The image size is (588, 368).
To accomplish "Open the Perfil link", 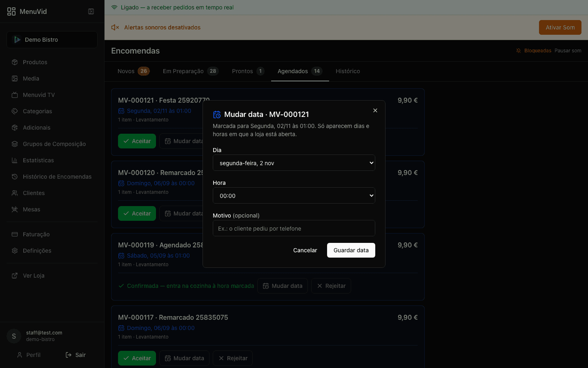I will pyautogui.click(x=29, y=355).
